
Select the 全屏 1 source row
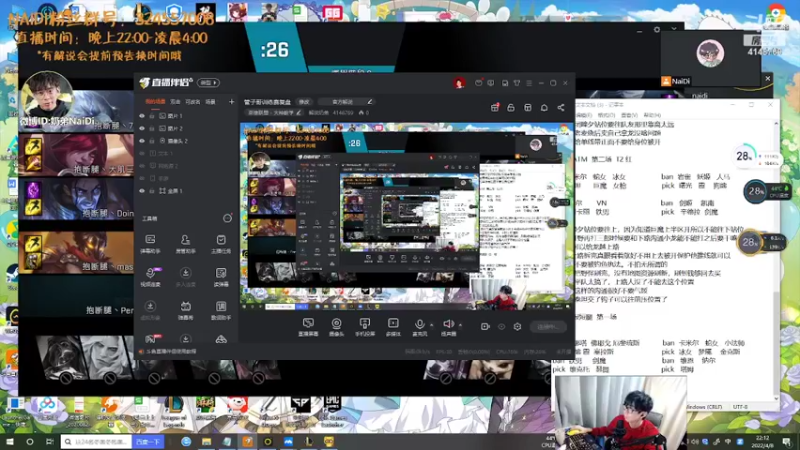coord(186,191)
